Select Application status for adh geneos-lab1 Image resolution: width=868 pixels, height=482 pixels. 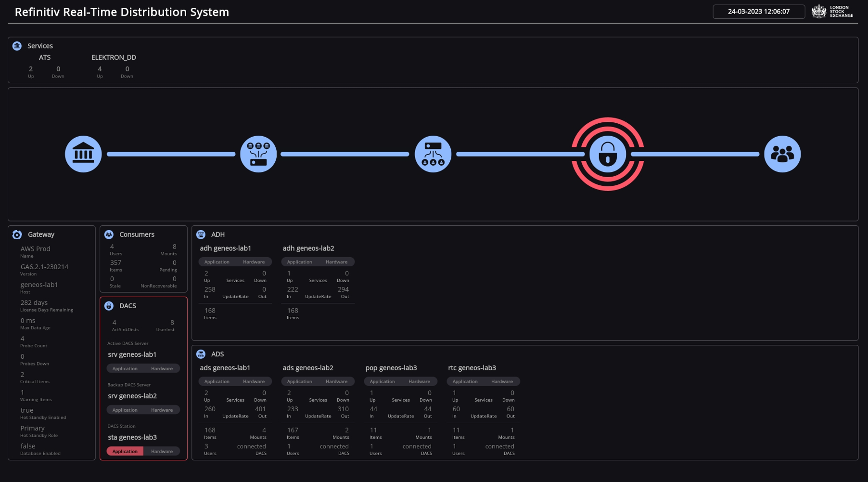point(217,262)
